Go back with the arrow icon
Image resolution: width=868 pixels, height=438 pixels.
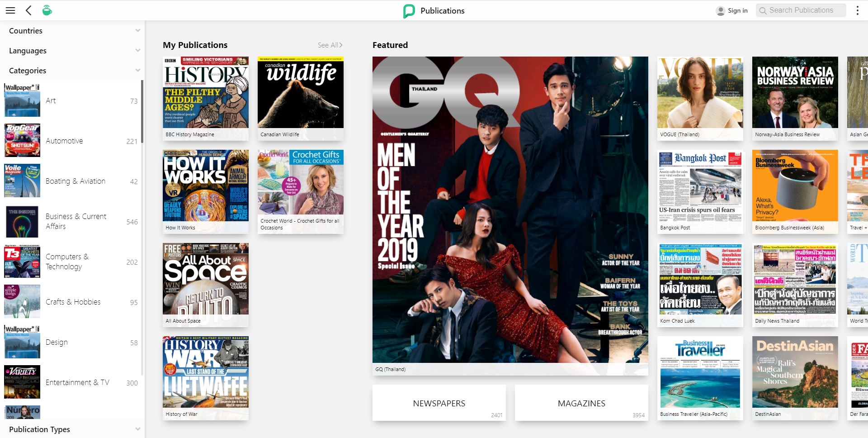pyautogui.click(x=28, y=10)
